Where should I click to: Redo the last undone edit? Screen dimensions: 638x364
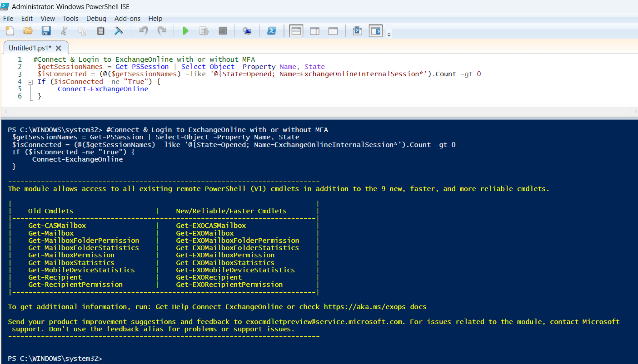[x=162, y=31]
